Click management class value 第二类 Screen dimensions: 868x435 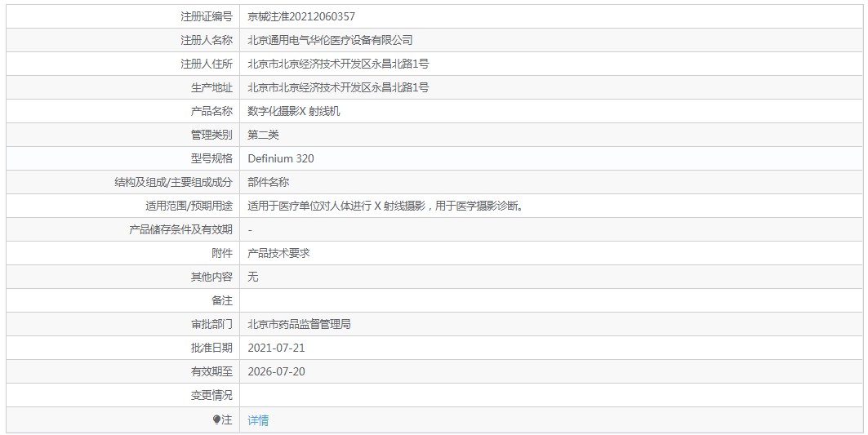(263, 135)
